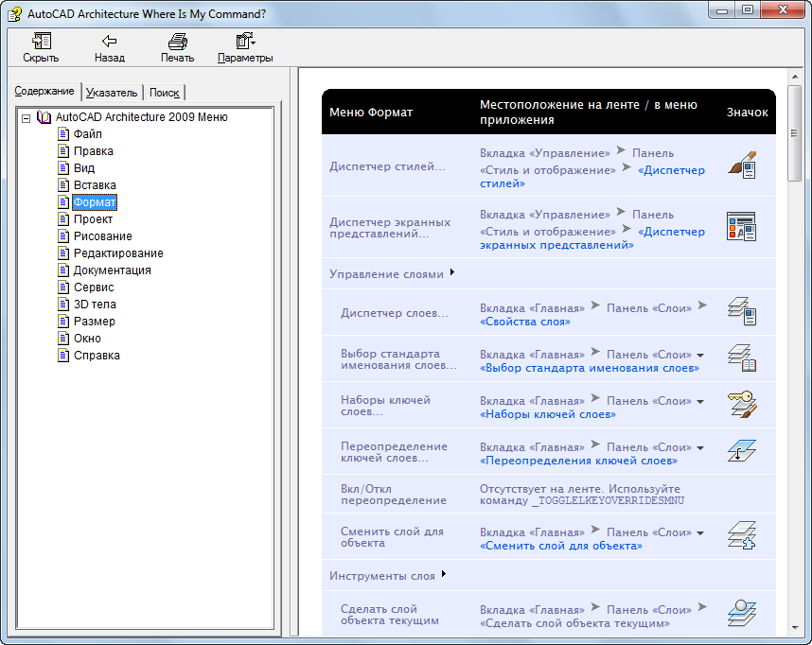Click the Диспетчер стилей... menu name cell

click(x=387, y=166)
